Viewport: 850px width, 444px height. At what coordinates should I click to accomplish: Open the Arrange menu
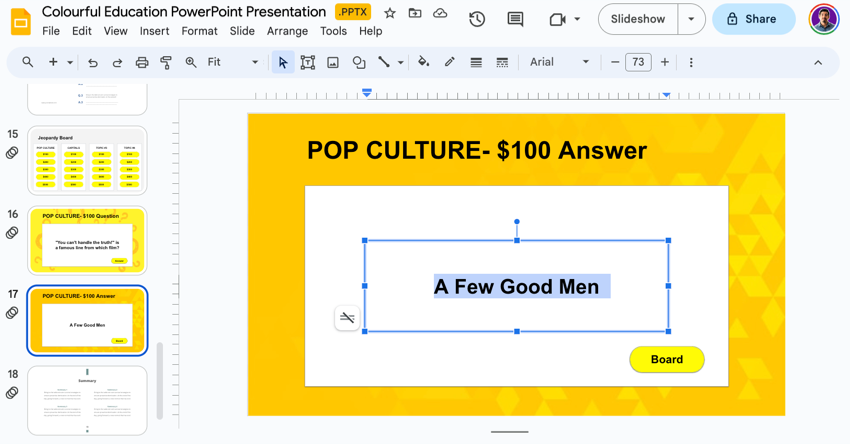click(x=287, y=31)
